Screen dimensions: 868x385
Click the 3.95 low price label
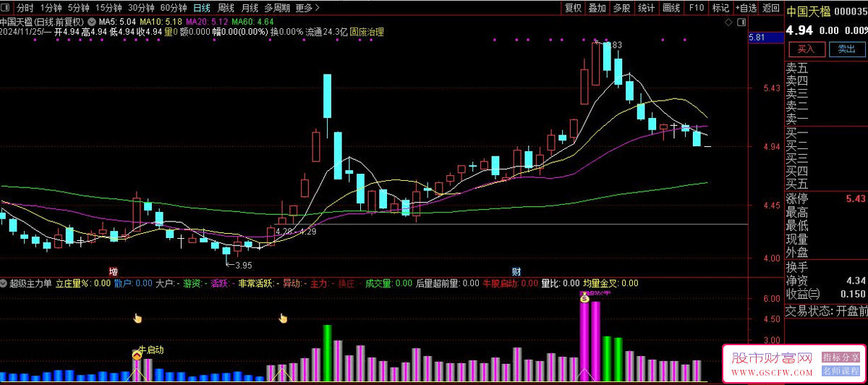(x=243, y=266)
